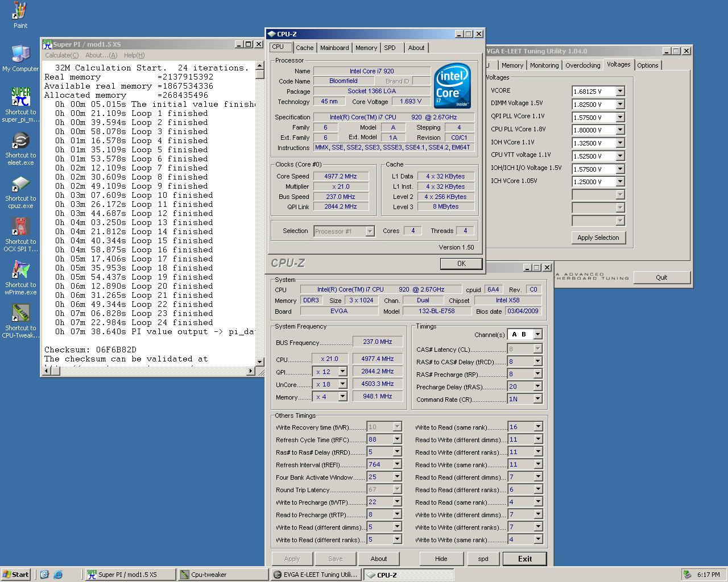Open Monitoring tab in E-LEET
Screen dimensions: 728x582
[x=544, y=65]
